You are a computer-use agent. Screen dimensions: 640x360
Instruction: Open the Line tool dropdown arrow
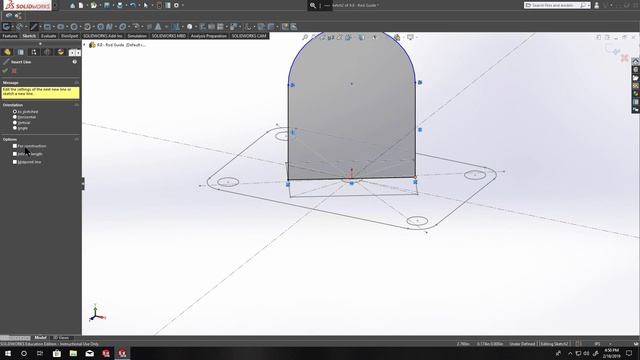(40, 27)
